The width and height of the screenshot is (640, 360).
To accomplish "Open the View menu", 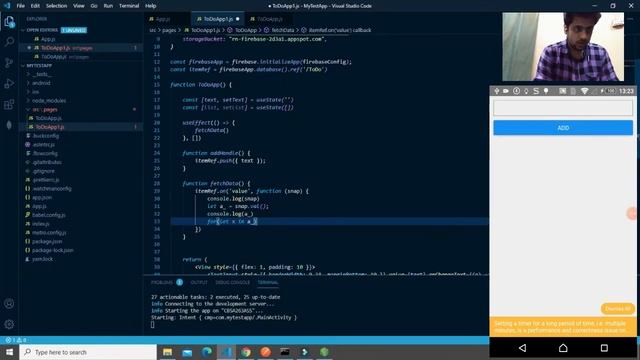I will pos(78,6).
